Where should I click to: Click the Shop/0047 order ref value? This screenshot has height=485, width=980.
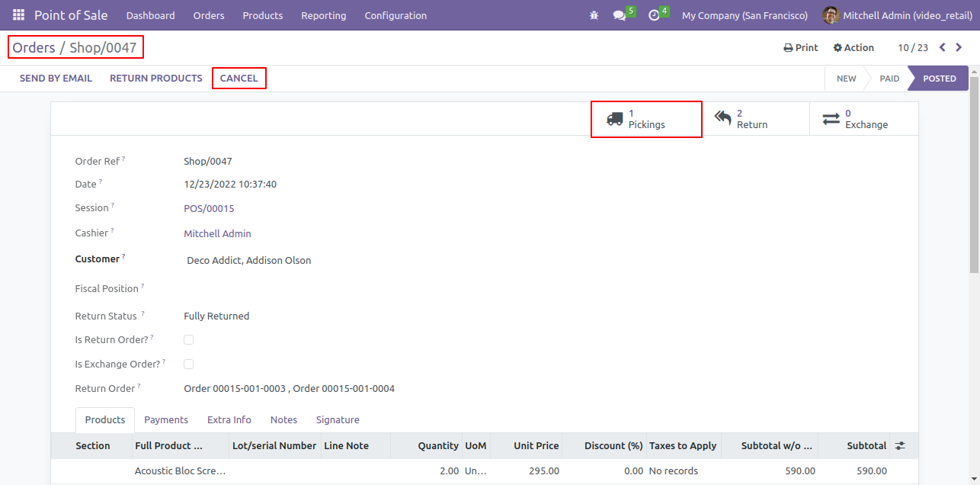208,161
